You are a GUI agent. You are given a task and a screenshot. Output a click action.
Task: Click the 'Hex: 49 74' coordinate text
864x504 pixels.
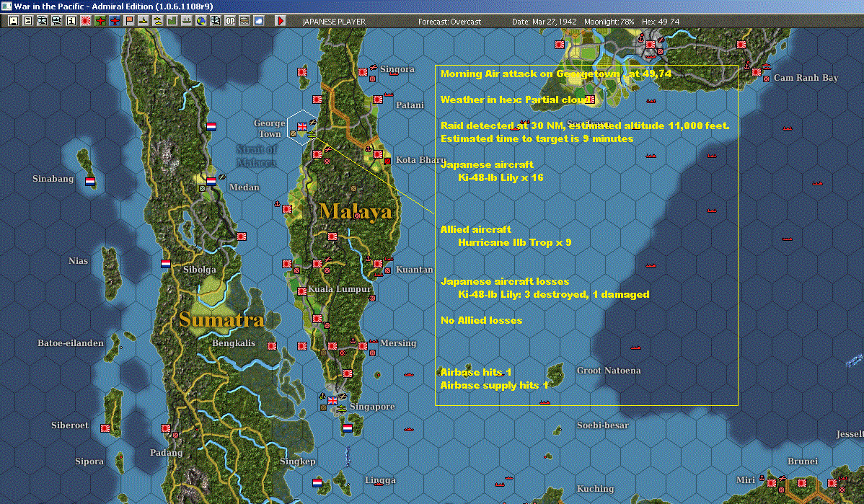click(661, 22)
